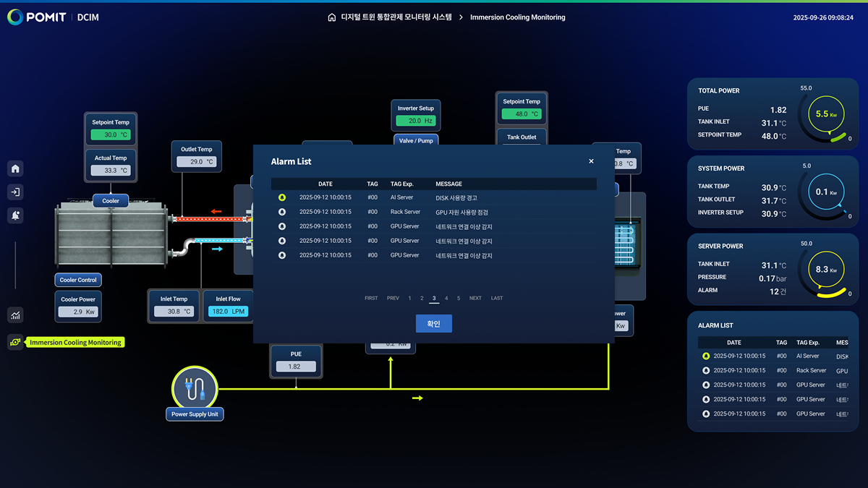Select the Immersion Cooling pump sidebar icon
The image size is (868, 488).
[x=15, y=342]
